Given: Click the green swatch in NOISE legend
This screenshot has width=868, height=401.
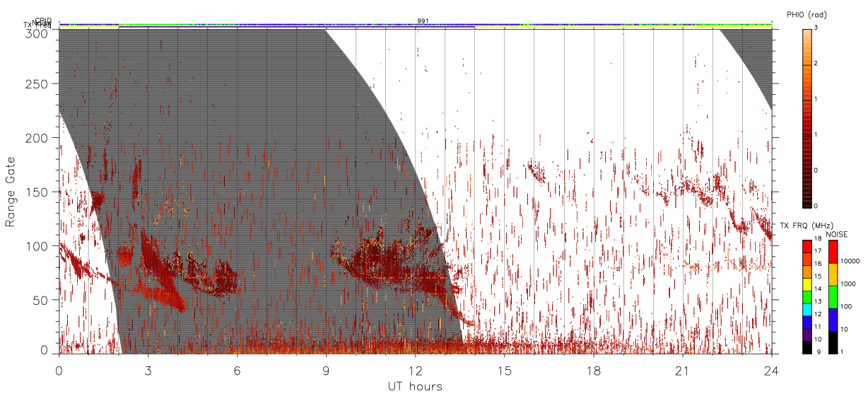Looking at the screenshot, I should [x=833, y=297].
